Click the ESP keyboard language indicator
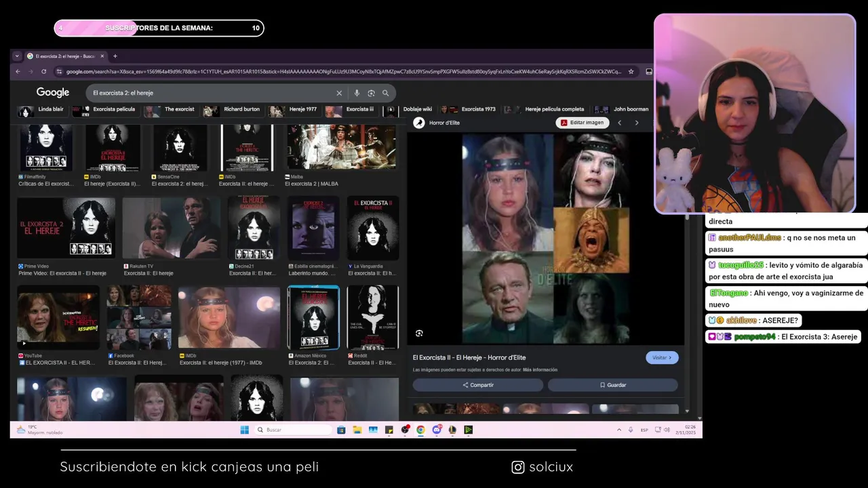This screenshot has height=488, width=868. (x=644, y=430)
